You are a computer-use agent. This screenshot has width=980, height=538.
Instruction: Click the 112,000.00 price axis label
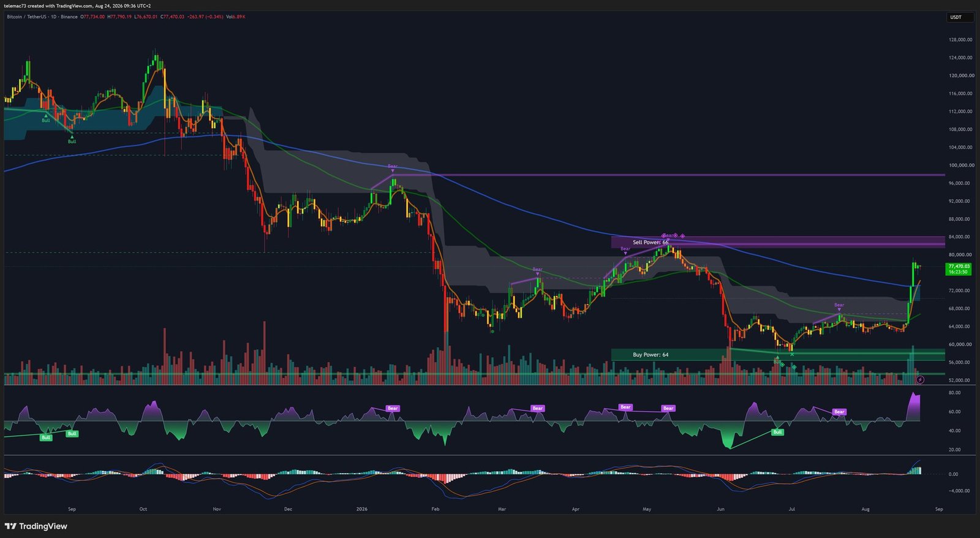tap(960, 112)
